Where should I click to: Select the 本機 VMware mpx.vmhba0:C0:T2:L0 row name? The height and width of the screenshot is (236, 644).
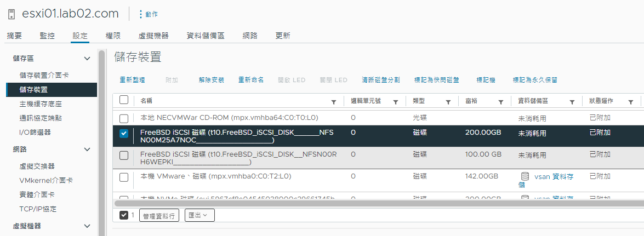click(216, 176)
